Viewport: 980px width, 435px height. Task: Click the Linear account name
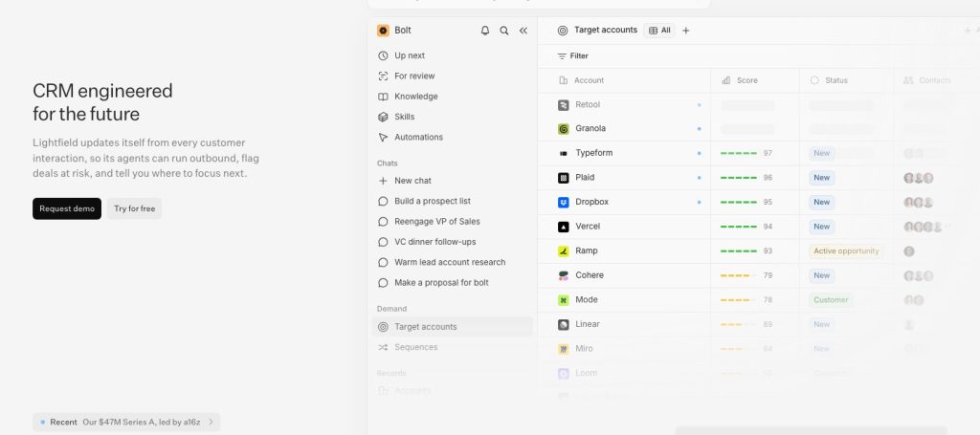click(x=588, y=324)
